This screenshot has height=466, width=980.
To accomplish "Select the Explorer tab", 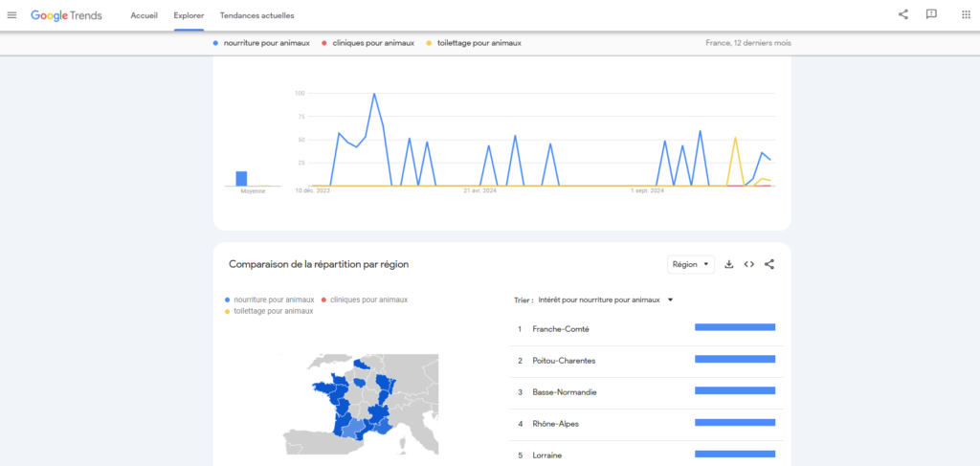I will 189,16.
